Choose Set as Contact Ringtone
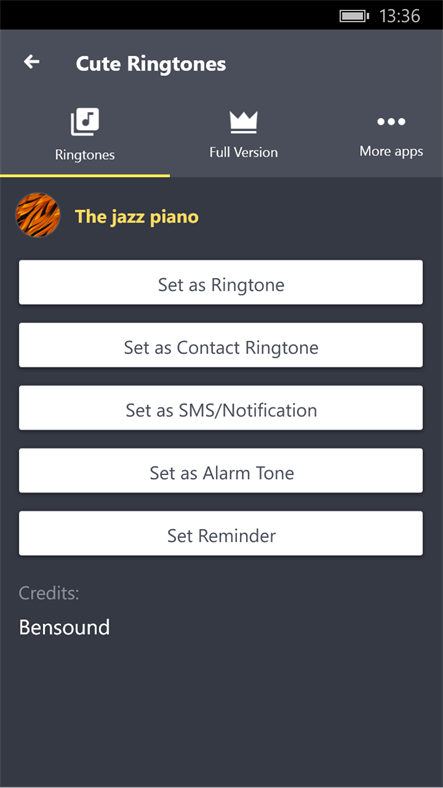Image resolution: width=443 pixels, height=788 pixels. tap(221, 345)
